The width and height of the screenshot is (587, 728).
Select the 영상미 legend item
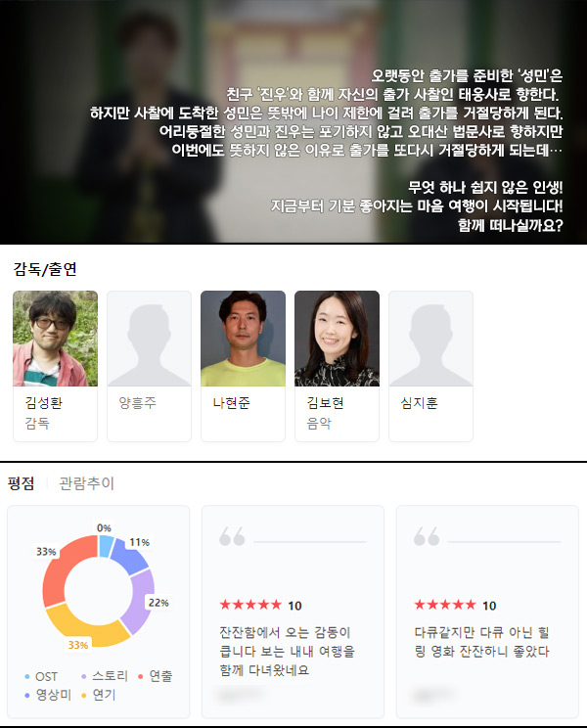click(x=48, y=695)
